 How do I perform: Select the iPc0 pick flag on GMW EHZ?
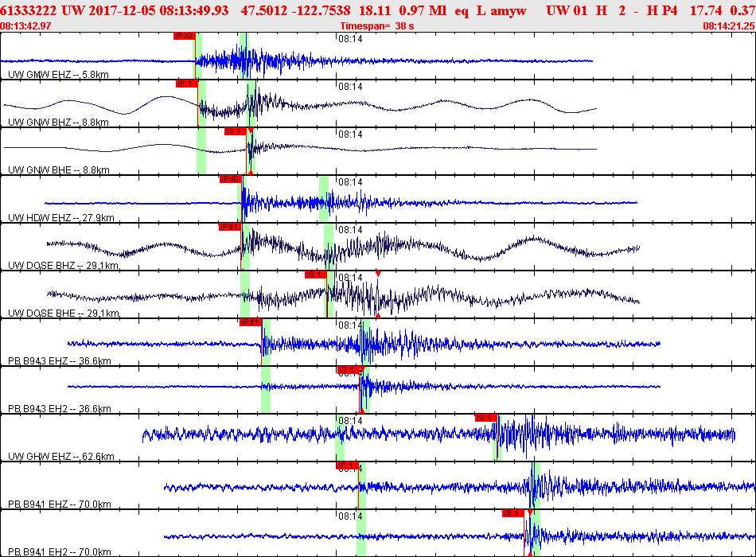click(x=184, y=36)
